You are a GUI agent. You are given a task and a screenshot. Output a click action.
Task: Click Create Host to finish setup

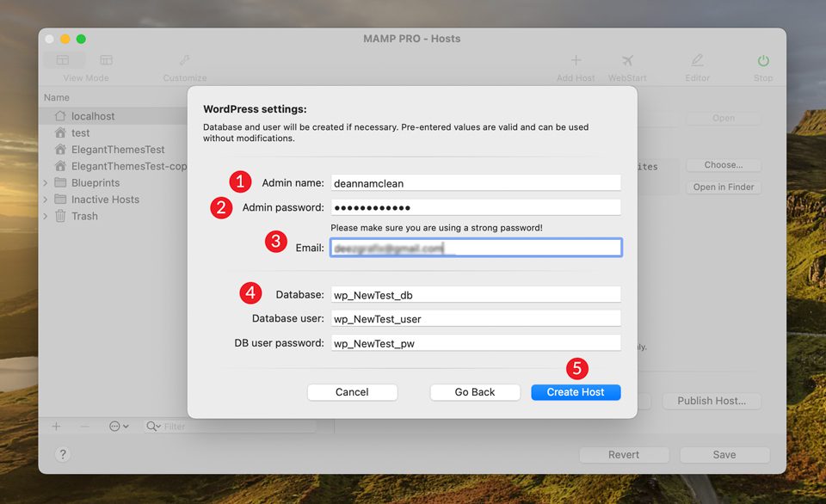(x=575, y=392)
